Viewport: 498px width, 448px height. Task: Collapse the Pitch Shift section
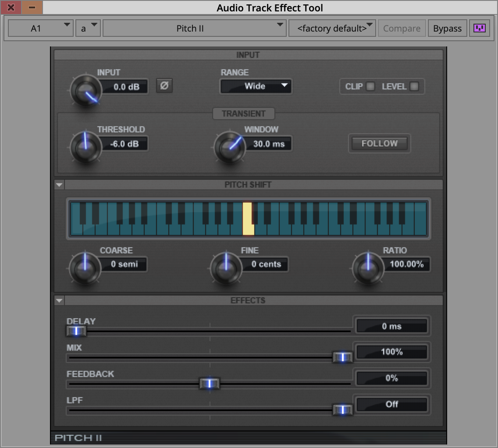59,185
